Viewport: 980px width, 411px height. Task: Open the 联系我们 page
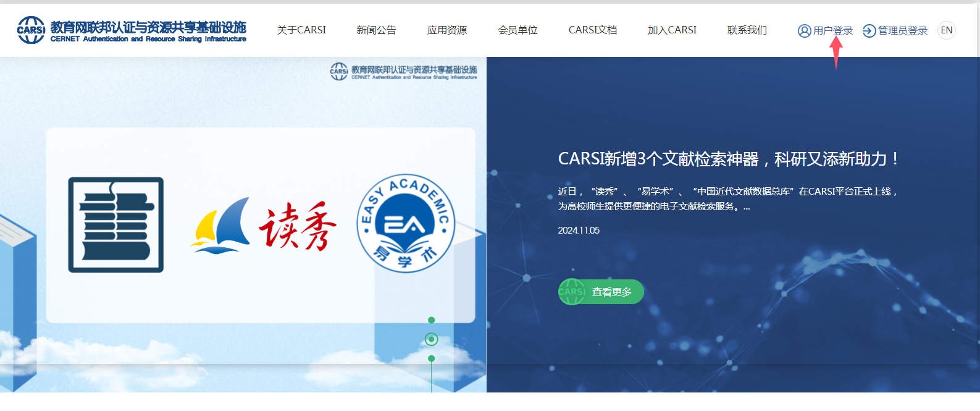[x=747, y=30]
